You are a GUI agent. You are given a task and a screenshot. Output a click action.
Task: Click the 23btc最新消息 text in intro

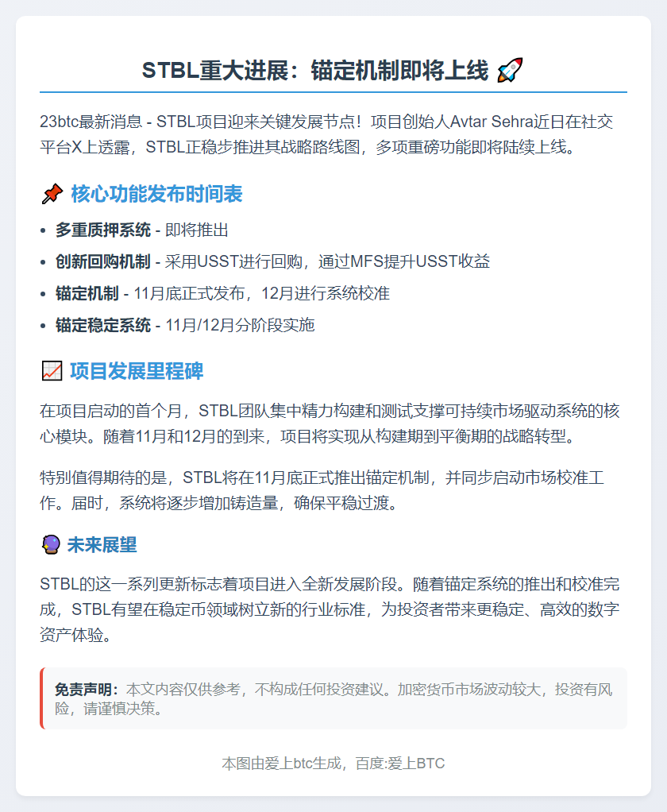(91, 122)
